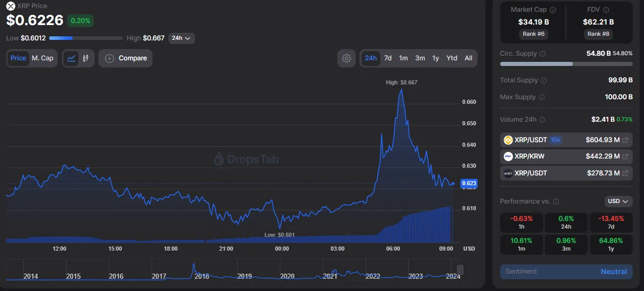Click the 10x leverage badge
Image resolution: width=644 pixels, height=291 pixels.
(x=555, y=140)
